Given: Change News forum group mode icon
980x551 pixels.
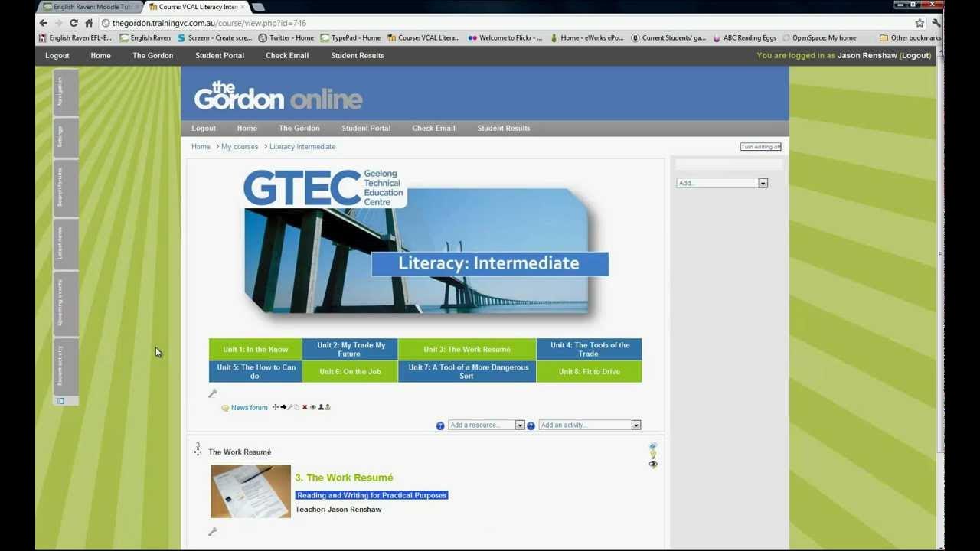Looking at the screenshot, I should point(321,407).
